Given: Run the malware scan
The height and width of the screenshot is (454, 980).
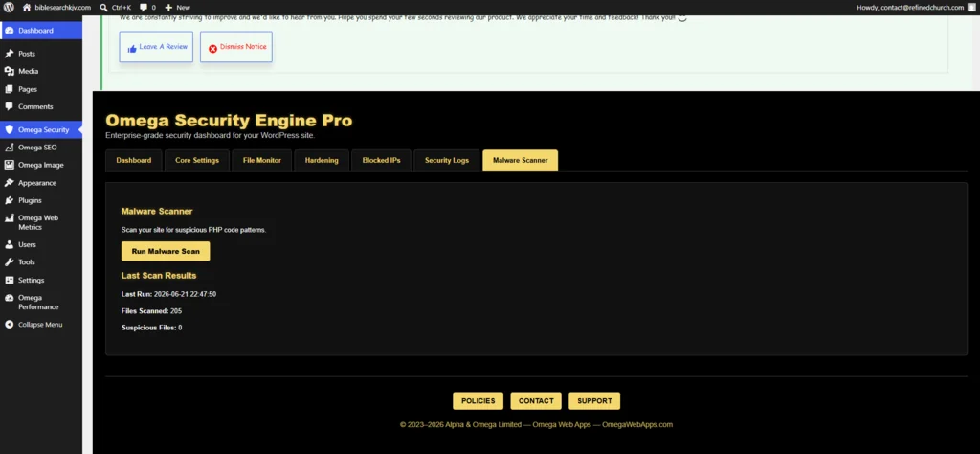Looking at the screenshot, I should coord(166,251).
